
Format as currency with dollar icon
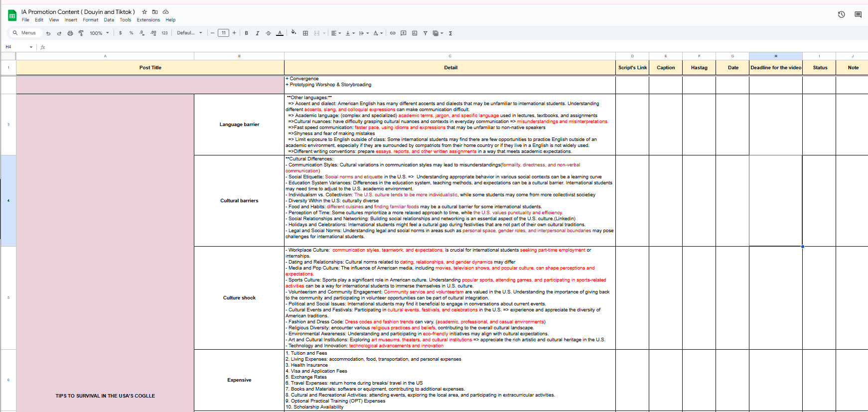pyautogui.click(x=120, y=33)
